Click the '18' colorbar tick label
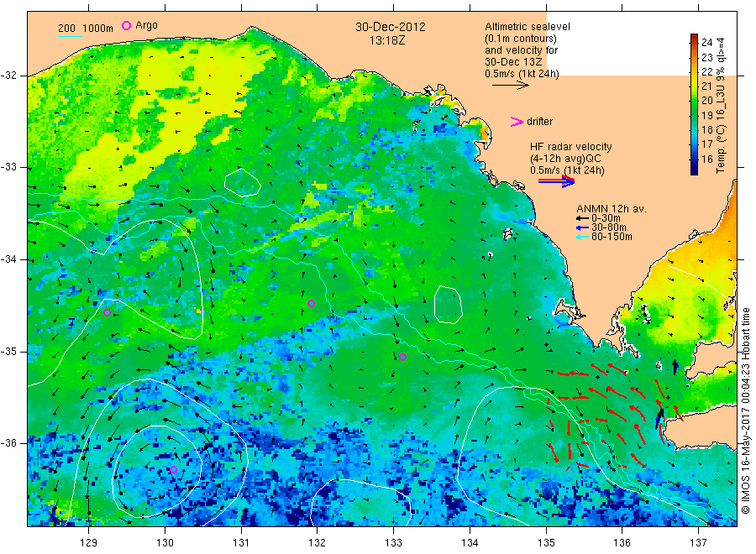 pos(706,129)
